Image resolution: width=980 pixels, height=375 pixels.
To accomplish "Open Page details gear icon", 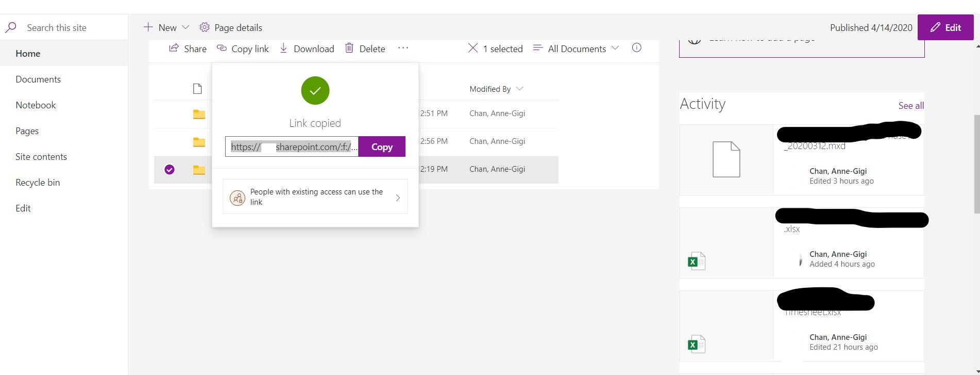I will point(205,27).
